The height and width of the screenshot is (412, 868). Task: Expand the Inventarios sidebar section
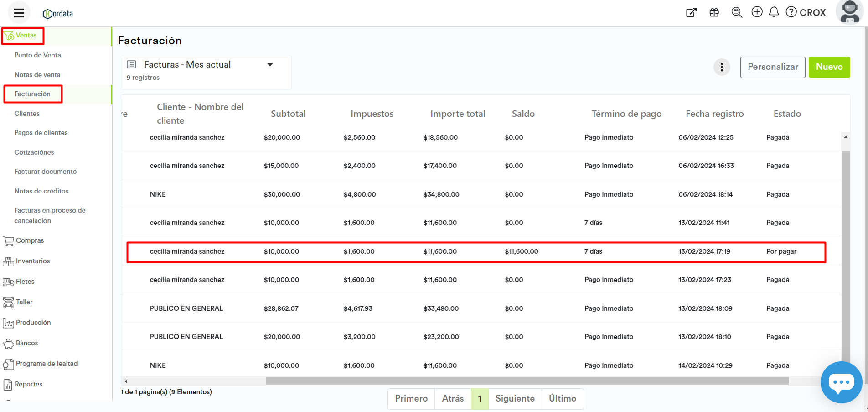tap(32, 261)
